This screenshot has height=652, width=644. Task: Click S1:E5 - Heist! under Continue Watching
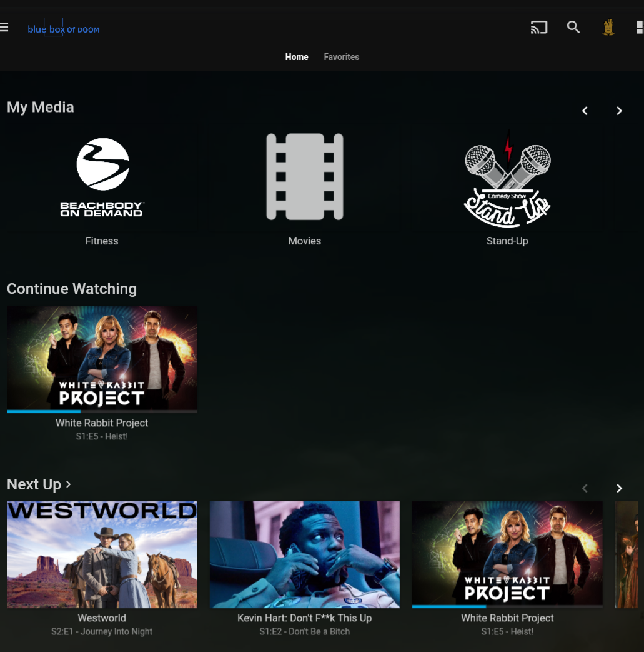[x=102, y=436]
